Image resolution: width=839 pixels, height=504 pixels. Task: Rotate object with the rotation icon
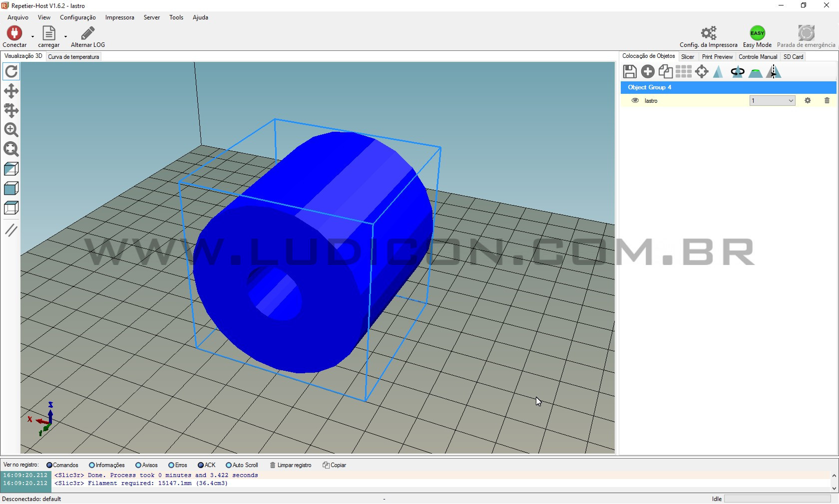(738, 72)
